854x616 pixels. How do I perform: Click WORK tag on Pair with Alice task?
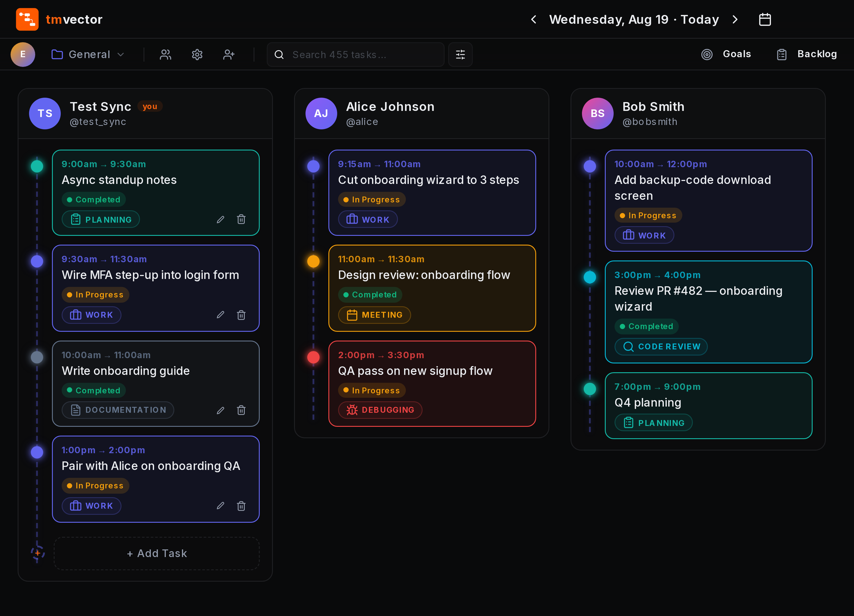pos(91,505)
